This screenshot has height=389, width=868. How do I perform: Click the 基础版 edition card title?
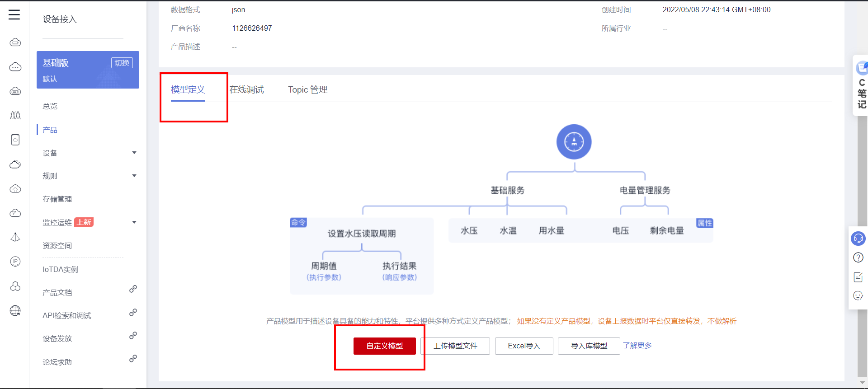pyautogui.click(x=56, y=63)
